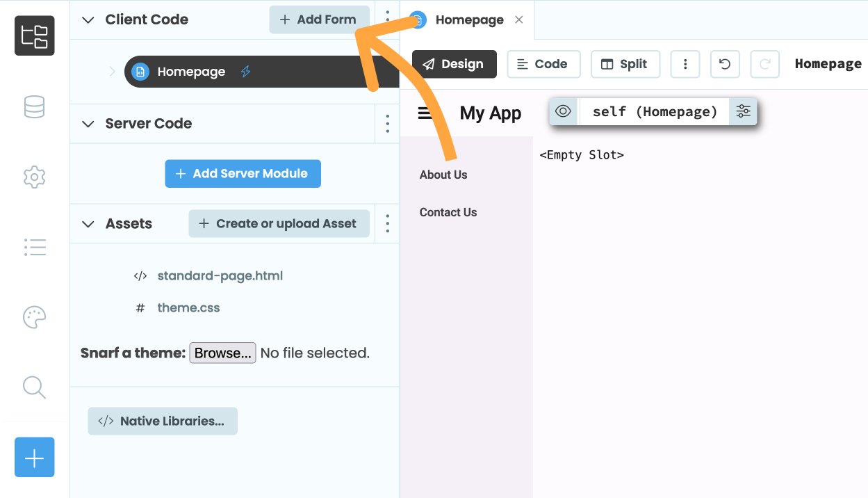Image resolution: width=868 pixels, height=498 pixels.
Task: Click the blue plus icon at bottom left
Action: pos(34,457)
